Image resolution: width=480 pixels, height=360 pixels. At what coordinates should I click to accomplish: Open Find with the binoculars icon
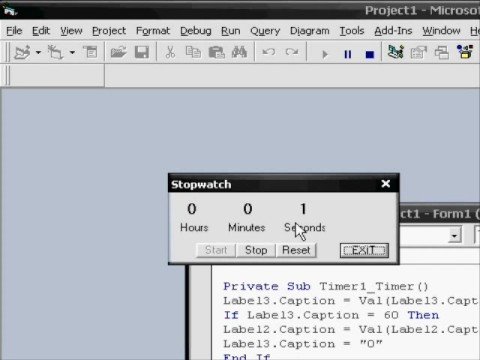(239, 52)
